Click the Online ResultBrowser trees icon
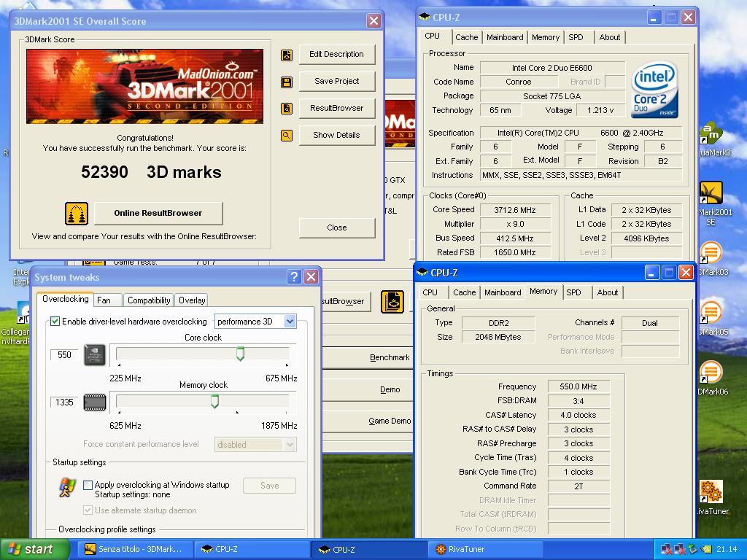The width and height of the screenshot is (747, 560). tap(77, 214)
